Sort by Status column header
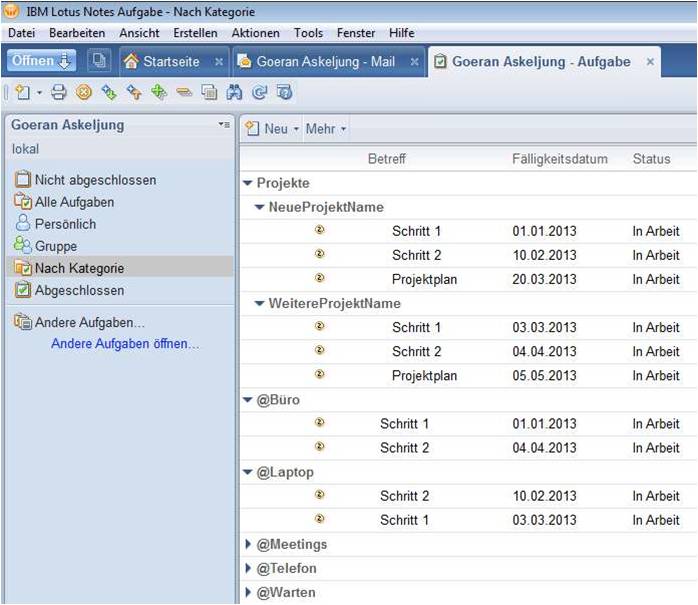698x605 pixels. click(x=651, y=159)
